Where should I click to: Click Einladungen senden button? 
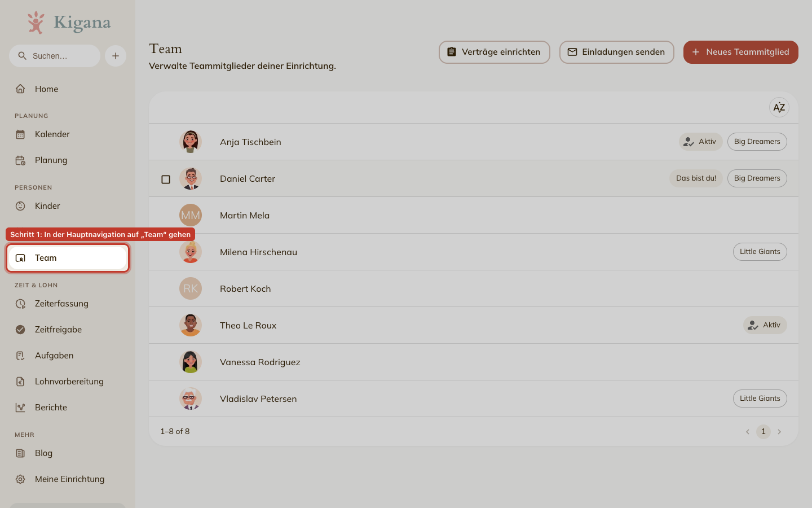616,52
